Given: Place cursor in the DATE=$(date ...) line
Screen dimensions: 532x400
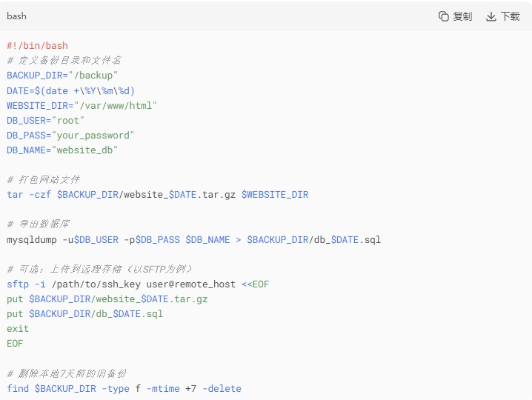Looking at the screenshot, I should pyautogui.click(x=70, y=90).
